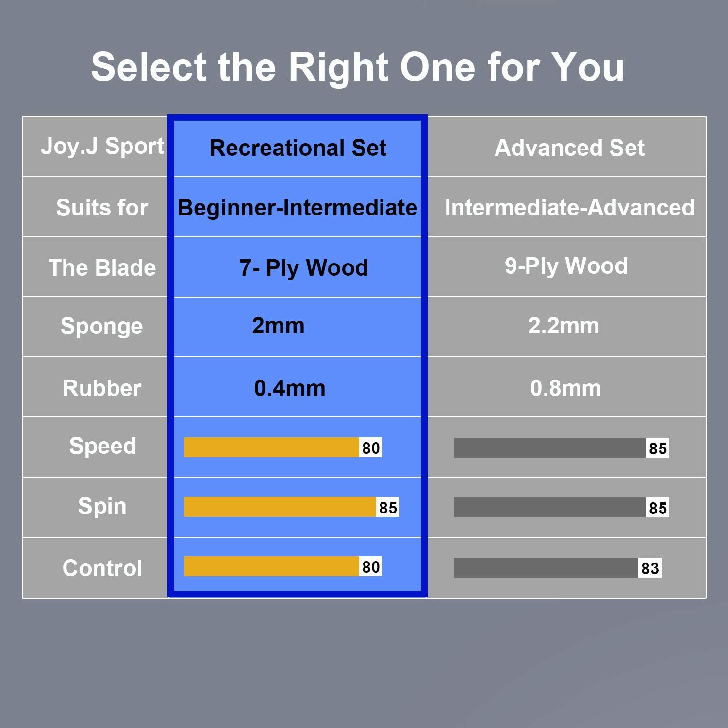Click the 9-Ply Wood cell
This screenshot has height=728, width=728.
pyautogui.click(x=566, y=266)
